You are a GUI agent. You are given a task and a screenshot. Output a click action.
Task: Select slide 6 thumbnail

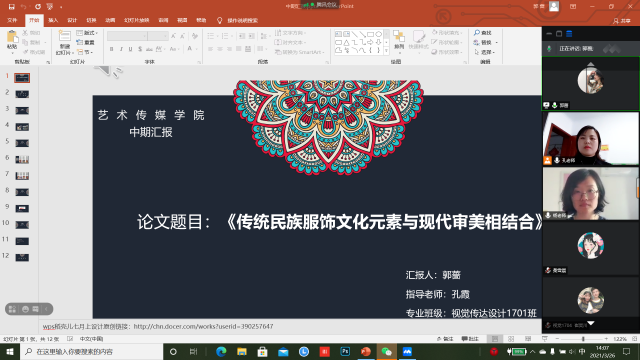point(22,160)
